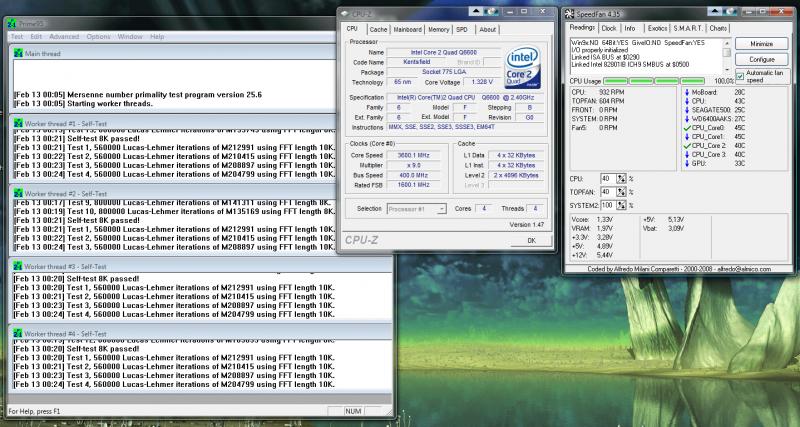Click the Intel Core 2 Quad logo
This screenshot has width=800, height=427.
522,68
